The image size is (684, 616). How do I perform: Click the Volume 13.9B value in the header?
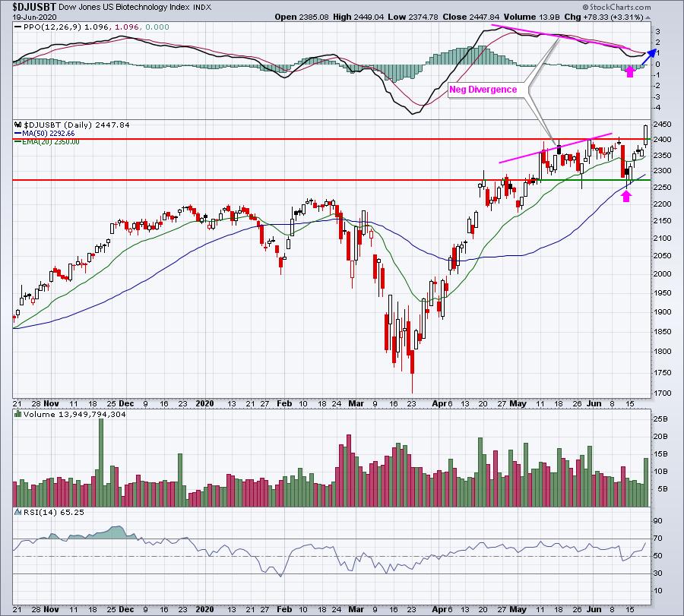(532, 17)
